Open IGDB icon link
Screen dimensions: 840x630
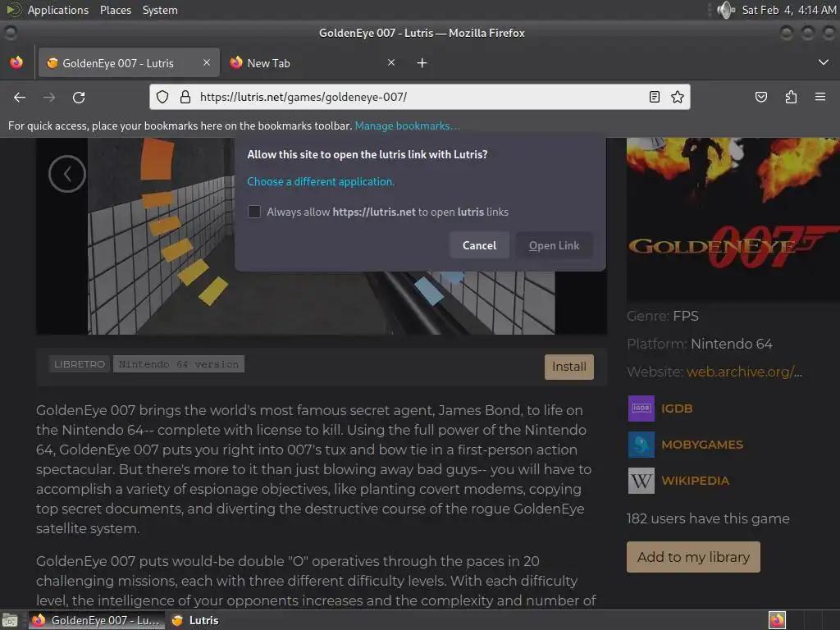coord(641,409)
